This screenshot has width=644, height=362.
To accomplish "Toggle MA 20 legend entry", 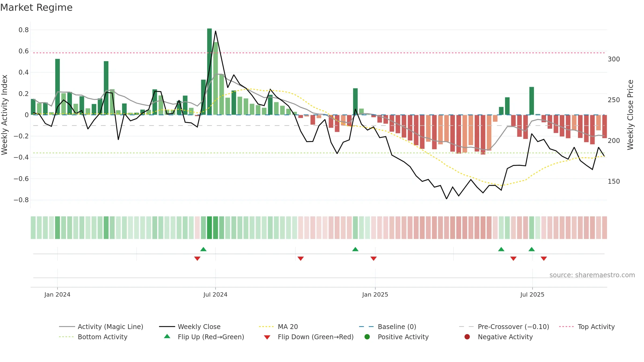I will 278,327.
